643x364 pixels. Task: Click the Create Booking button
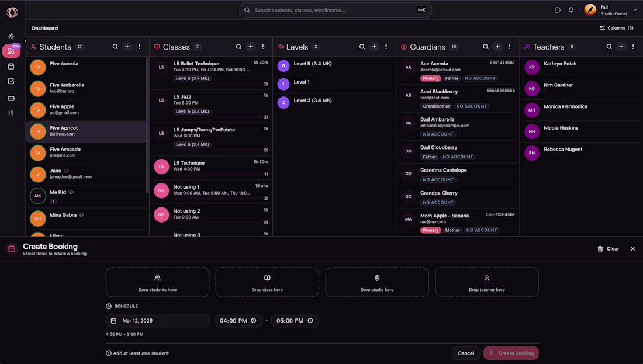pyautogui.click(x=511, y=353)
